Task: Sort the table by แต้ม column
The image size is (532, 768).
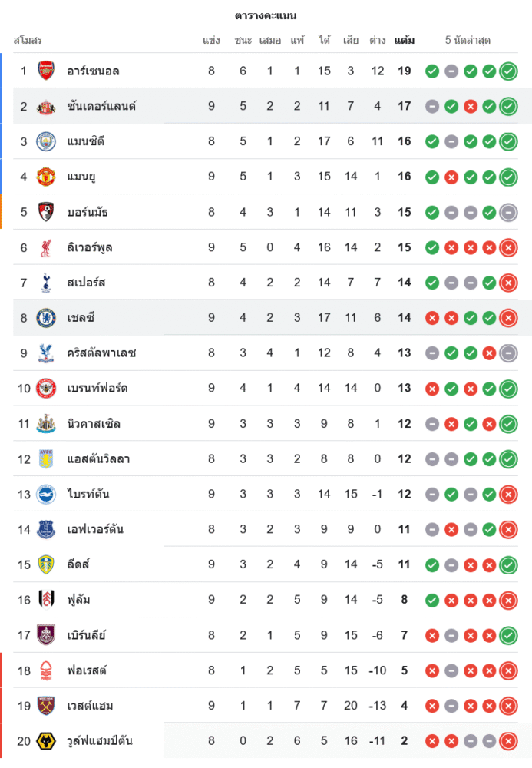Action: point(405,40)
